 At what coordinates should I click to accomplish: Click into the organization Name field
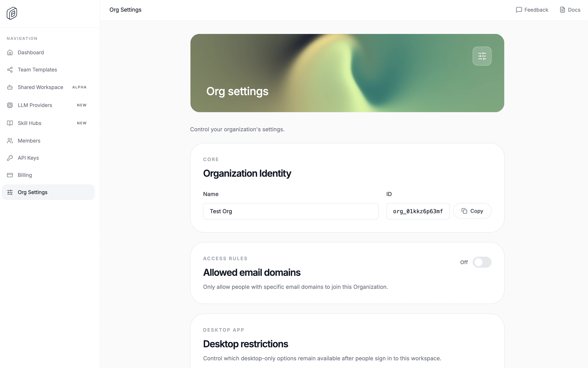tap(290, 211)
